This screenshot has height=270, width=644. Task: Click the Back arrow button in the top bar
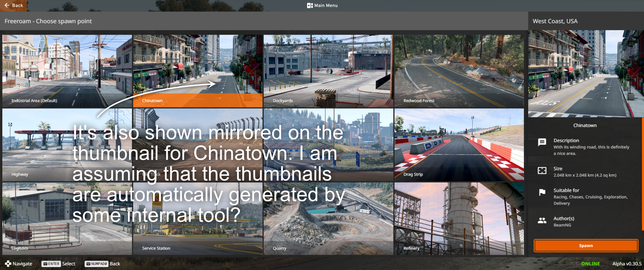pos(13,5)
